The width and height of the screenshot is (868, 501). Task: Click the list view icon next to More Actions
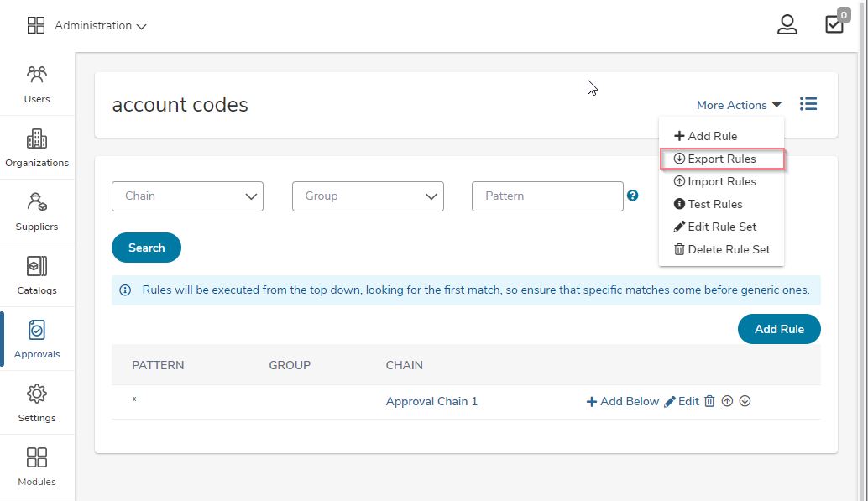click(808, 104)
